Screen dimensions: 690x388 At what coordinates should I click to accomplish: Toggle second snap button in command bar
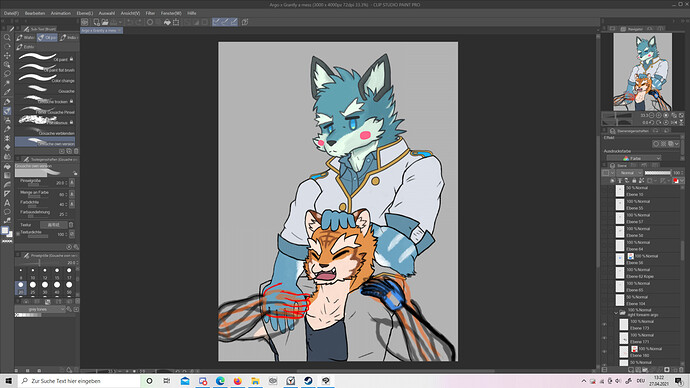(x=225, y=22)
